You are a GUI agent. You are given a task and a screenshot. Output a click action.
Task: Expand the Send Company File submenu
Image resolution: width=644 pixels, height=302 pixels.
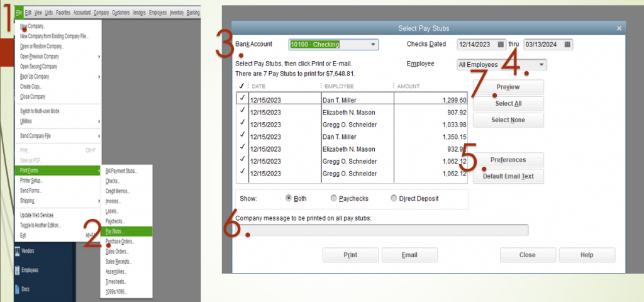click(58, 136)
